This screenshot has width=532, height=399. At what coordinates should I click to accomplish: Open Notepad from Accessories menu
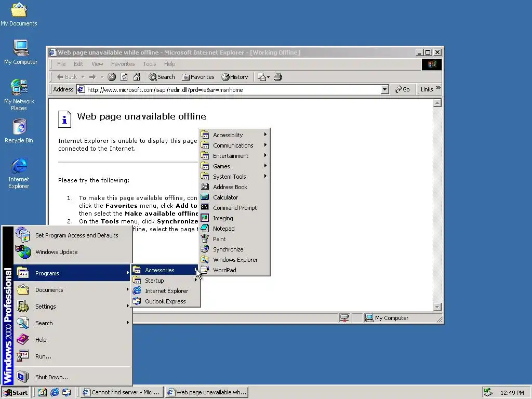(234, 229)
